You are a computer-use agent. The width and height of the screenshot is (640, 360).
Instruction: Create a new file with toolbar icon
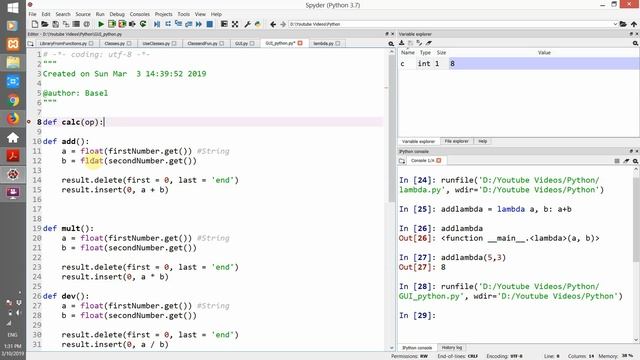click(35, 24)
